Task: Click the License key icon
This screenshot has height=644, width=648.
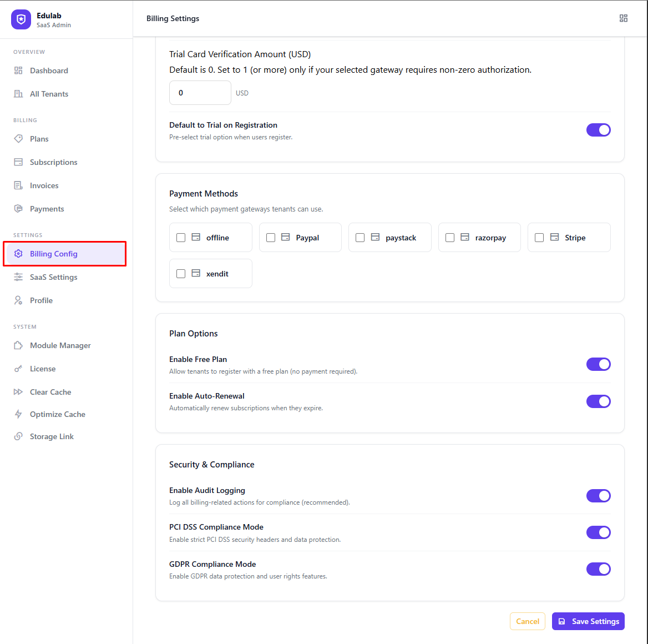Action: pyautogui.click(x=19, y=369)
